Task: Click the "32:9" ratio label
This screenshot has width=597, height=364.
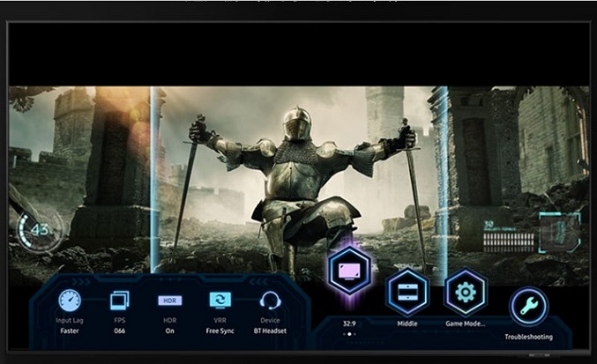Action: pyautogui.click(x=349, y=323)
